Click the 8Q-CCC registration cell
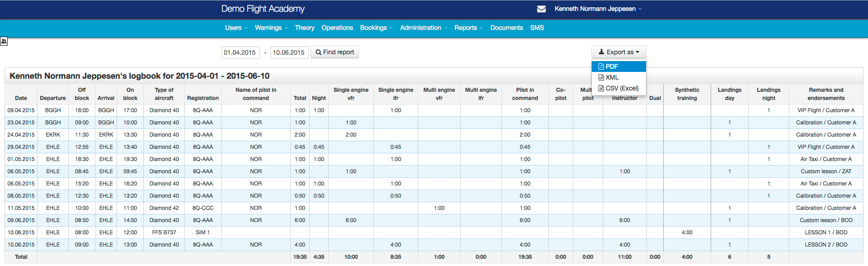The image size is (868, 266). pyautogui.click(x=203, y=208)
